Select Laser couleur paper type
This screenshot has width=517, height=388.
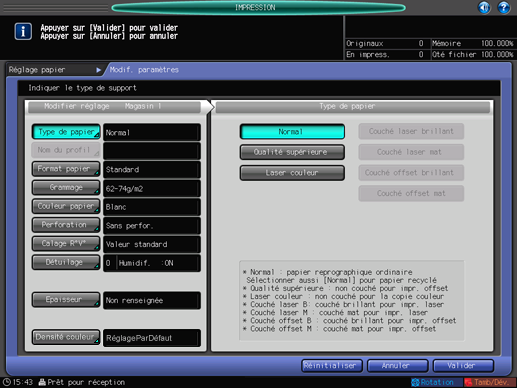point(292,173)
